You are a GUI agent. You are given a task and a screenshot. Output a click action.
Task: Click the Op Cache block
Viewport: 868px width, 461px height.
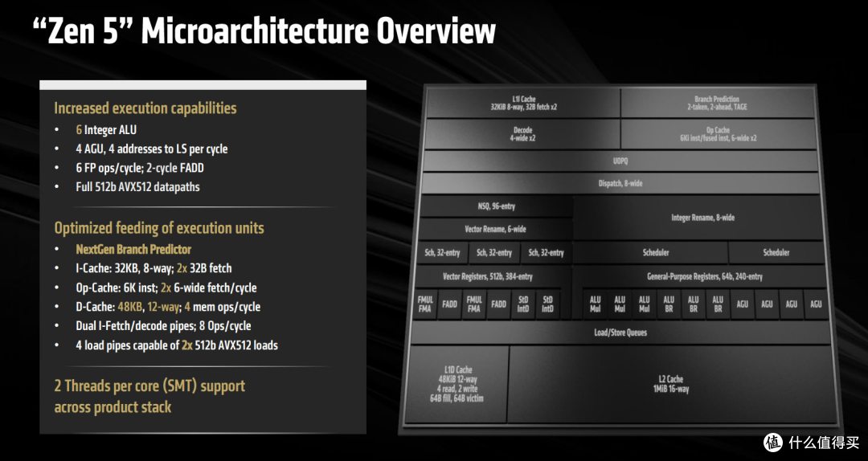(718, 134)
